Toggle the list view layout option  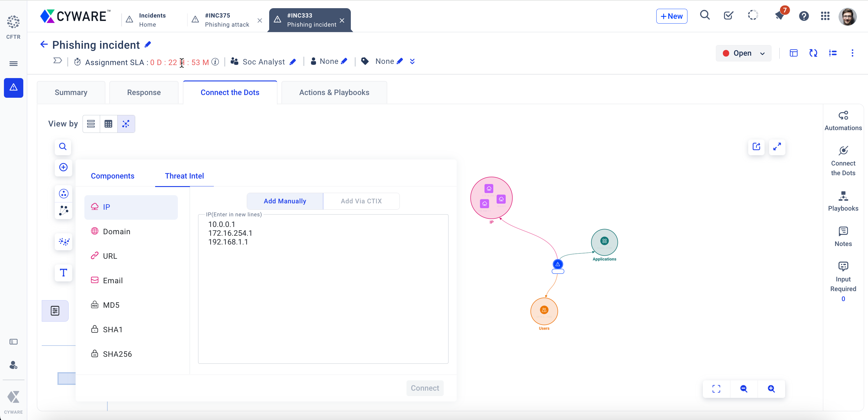click(91, 123)
